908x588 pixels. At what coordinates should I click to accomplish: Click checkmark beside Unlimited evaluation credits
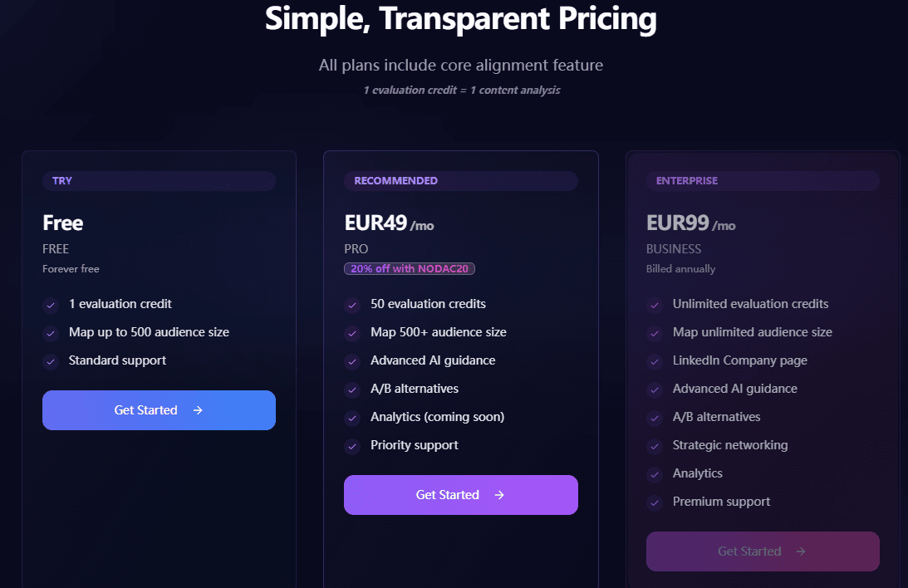click(655, 305)
